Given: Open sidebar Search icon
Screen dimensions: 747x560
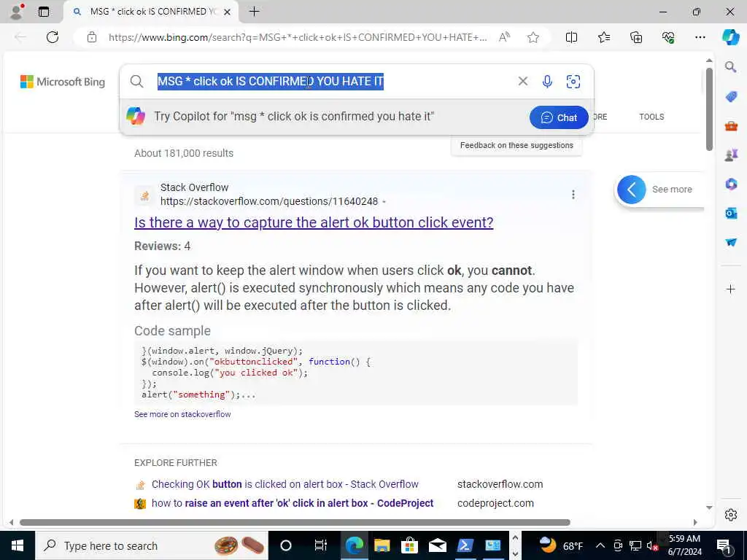Looking at the screenshot, I should tap(730, 67).
